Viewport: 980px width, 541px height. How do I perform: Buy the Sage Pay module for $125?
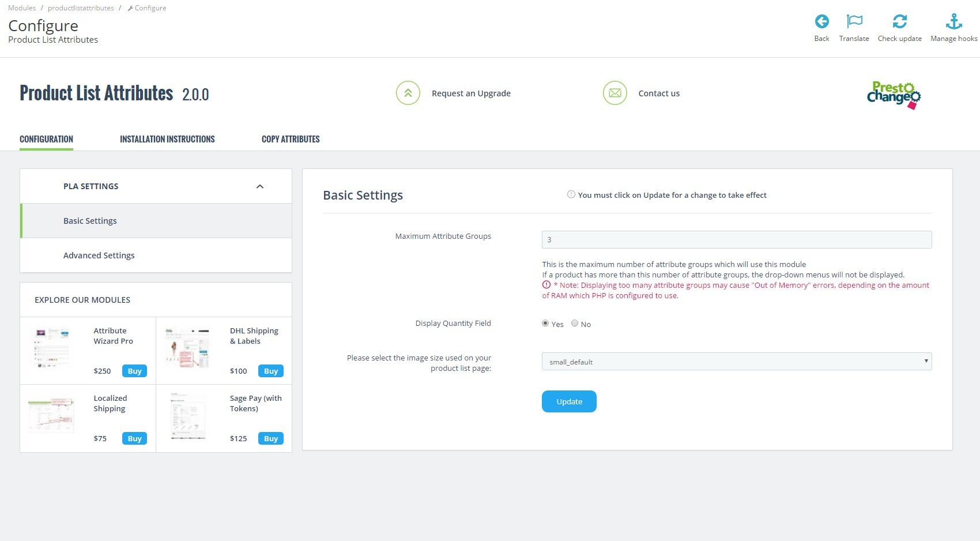pos(270,438)
